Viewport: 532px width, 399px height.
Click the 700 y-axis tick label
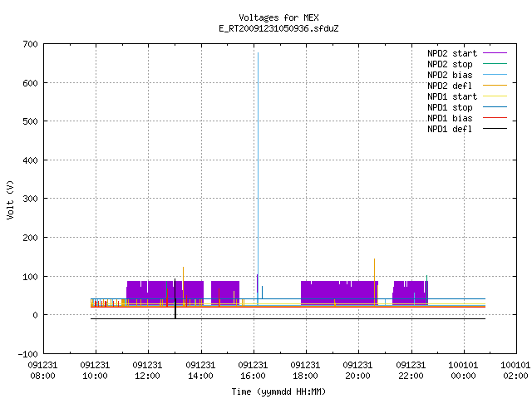coord(30,44)
